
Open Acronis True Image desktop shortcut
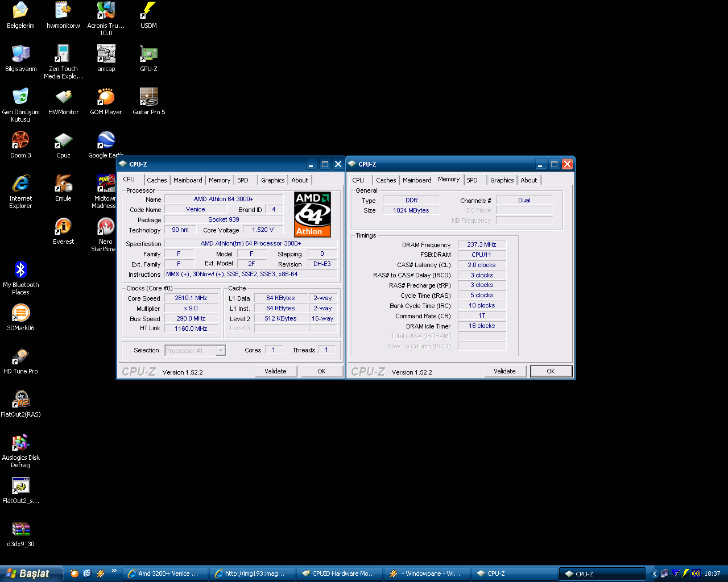106,19
